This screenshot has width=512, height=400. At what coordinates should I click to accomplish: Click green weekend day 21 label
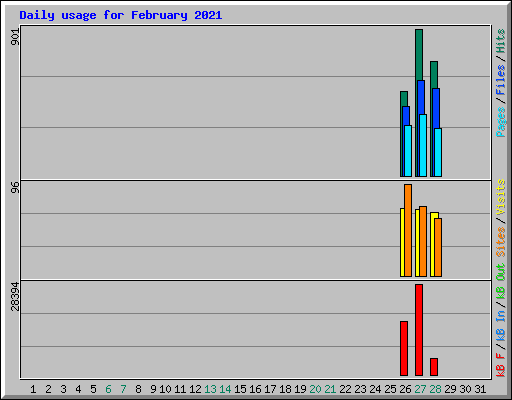tap(330, 389)
